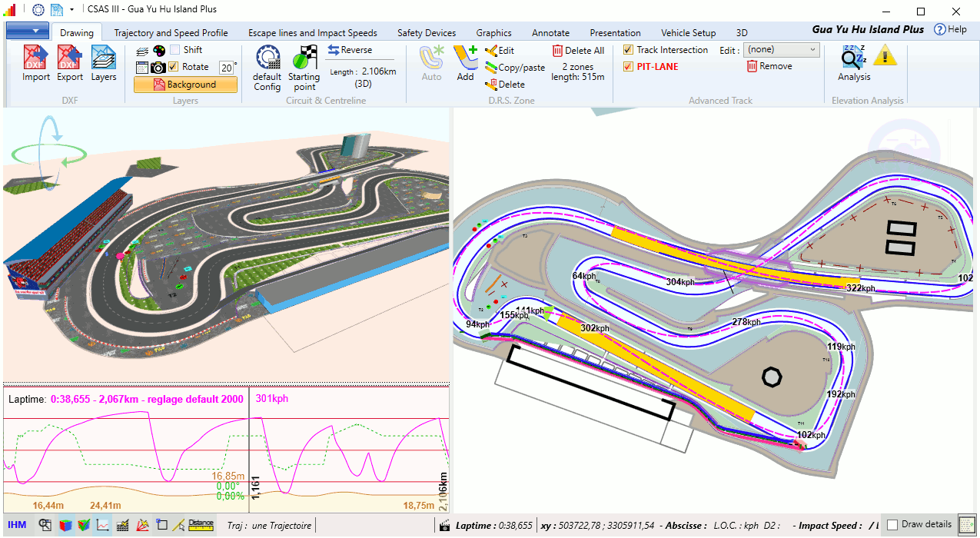
Task: Click the window panel icon beside the camera
Action: click(141, 68)
